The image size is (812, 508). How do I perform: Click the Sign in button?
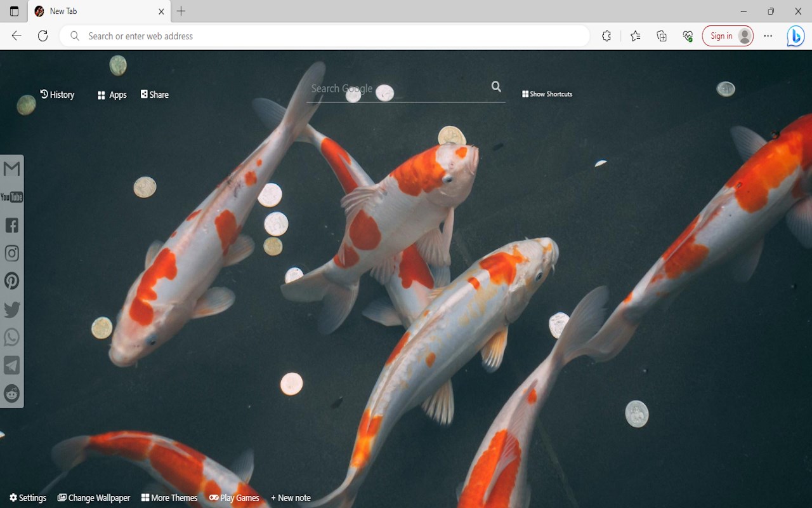click(x=728, y=36)
